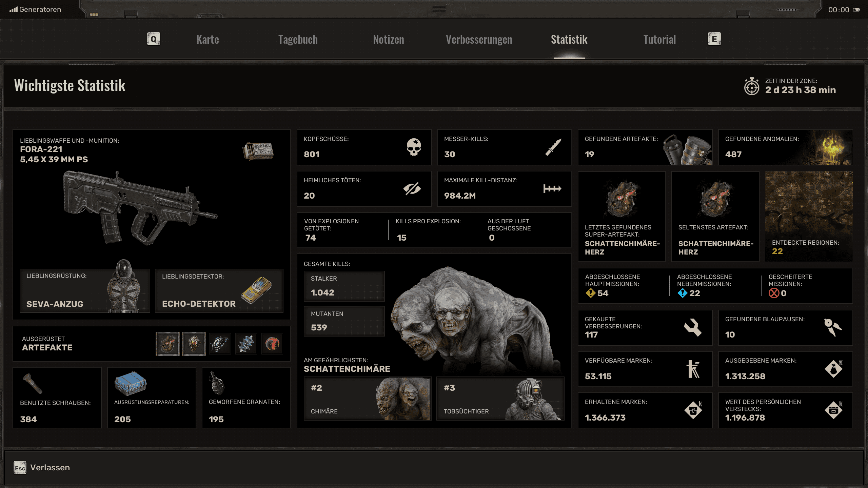Click the Q key previous-tab button

tap(154, 39)
